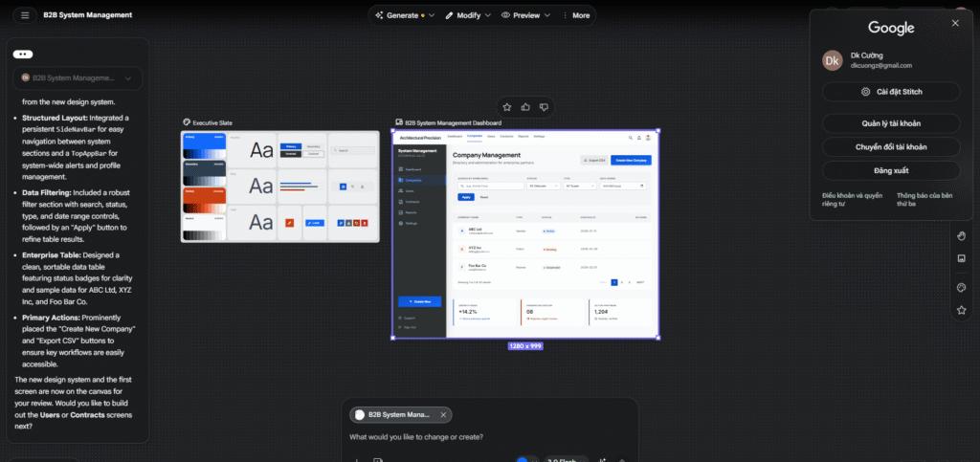Open the hamburger menu at top left

click(x=25, y=15)
